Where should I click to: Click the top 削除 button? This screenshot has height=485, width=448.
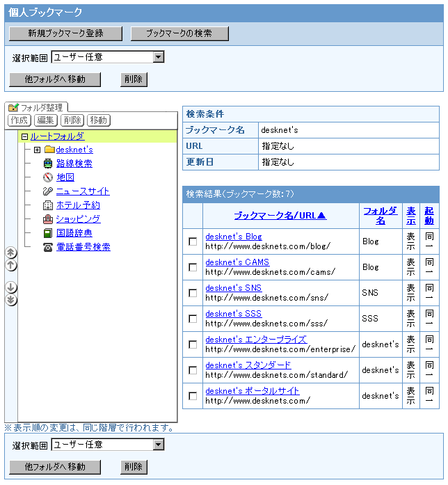(134, 79)
